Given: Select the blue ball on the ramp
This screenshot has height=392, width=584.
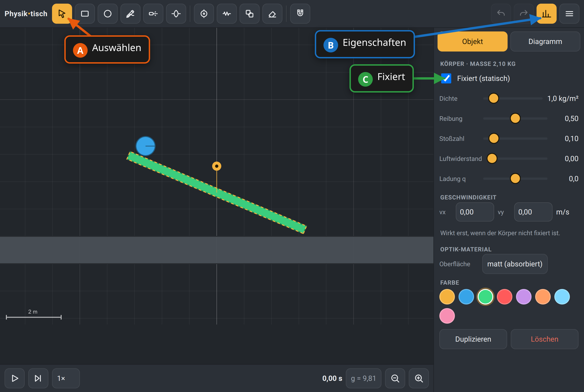Looking at the screenshot, I should pos(145,146).
